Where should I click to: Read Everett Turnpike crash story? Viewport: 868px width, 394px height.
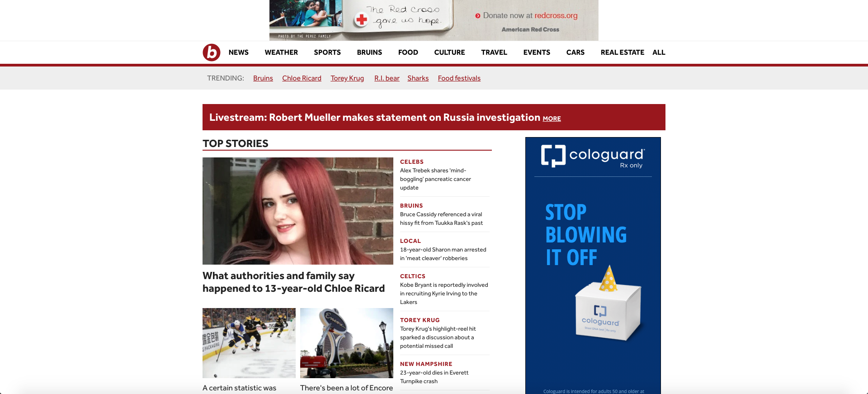(434, 377)
